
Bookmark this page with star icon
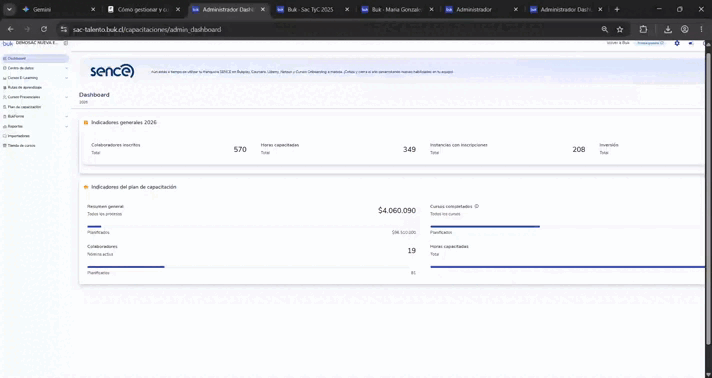620,29
